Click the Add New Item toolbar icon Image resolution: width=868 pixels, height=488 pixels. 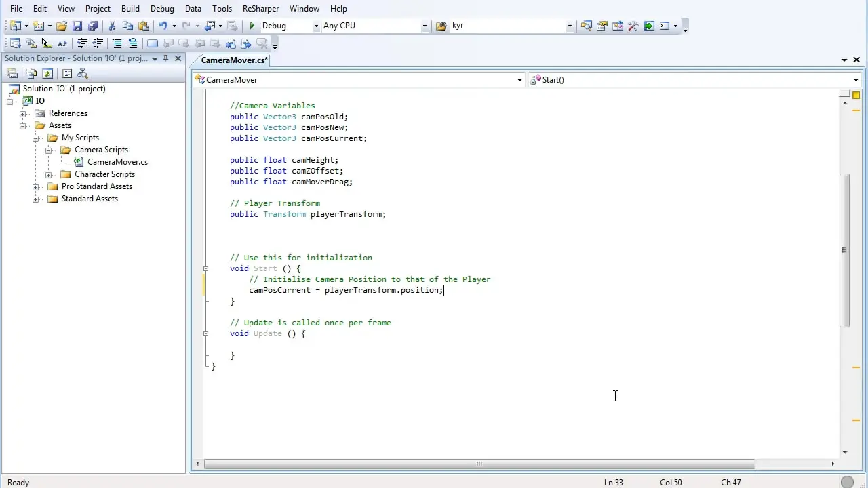(38, 26)
